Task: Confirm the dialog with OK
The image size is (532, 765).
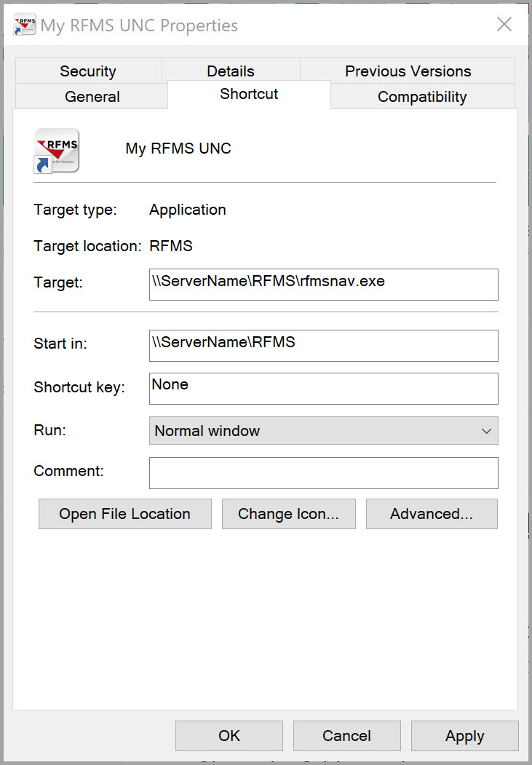Action: click(229, 736)
